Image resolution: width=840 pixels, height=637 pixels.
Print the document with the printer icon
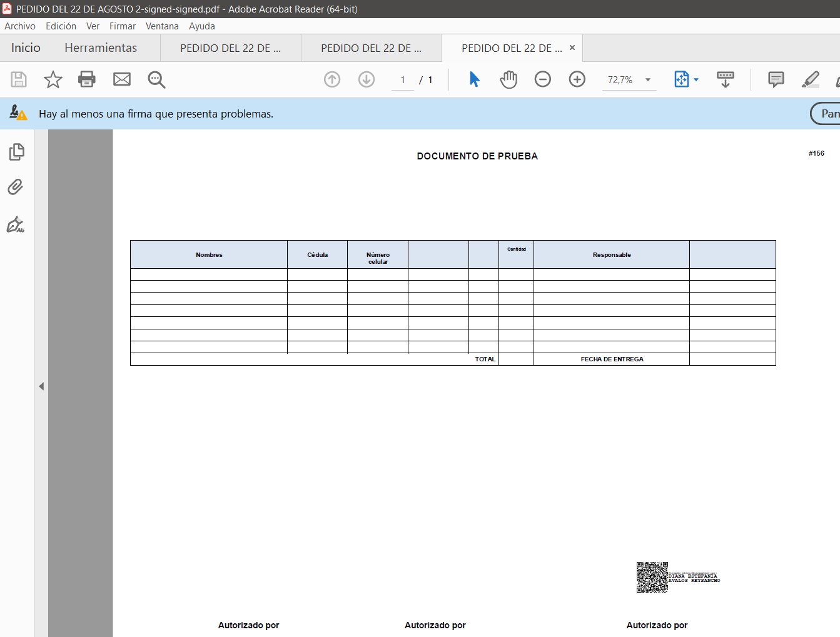(87, 79)
